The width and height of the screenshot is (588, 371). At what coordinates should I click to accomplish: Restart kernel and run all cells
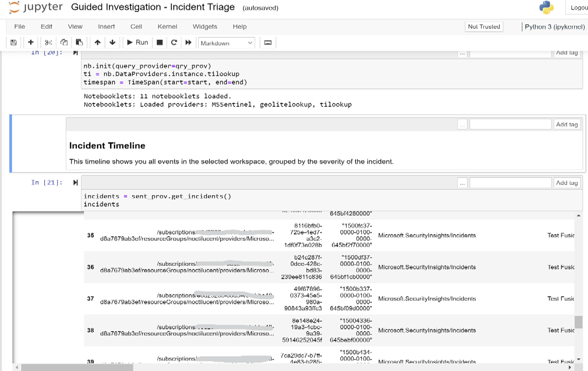tap(188, 42)
